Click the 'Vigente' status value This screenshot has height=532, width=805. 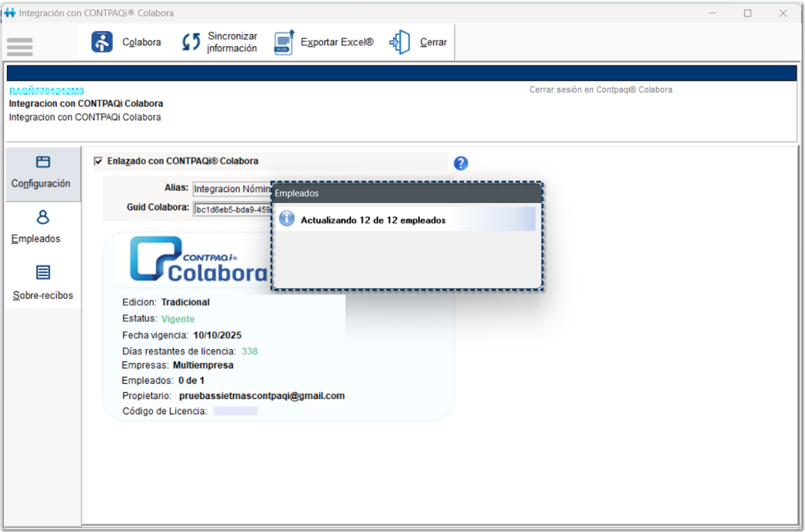(178, 319)
